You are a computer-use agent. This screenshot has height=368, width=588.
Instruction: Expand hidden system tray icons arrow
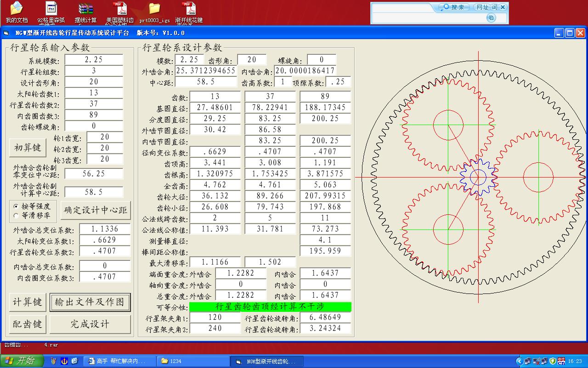(x=519, y=361)
